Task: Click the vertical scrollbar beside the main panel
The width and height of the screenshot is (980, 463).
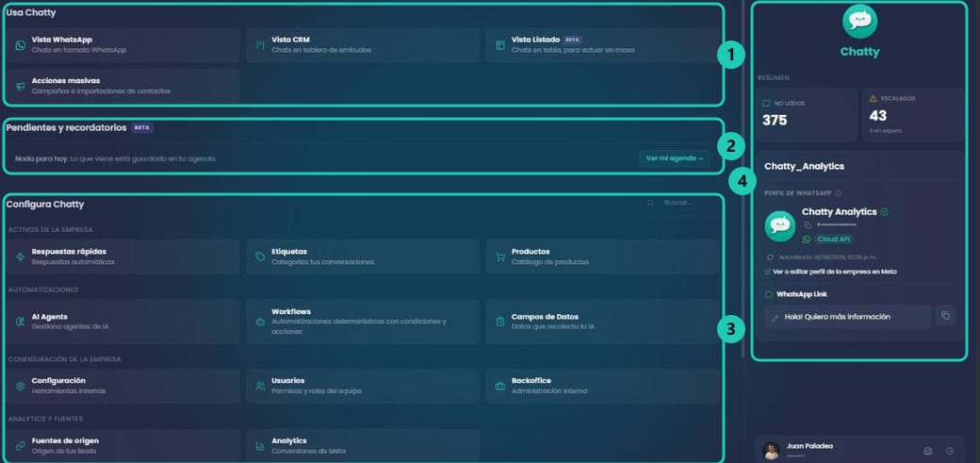Action: (x=743, y=181)
